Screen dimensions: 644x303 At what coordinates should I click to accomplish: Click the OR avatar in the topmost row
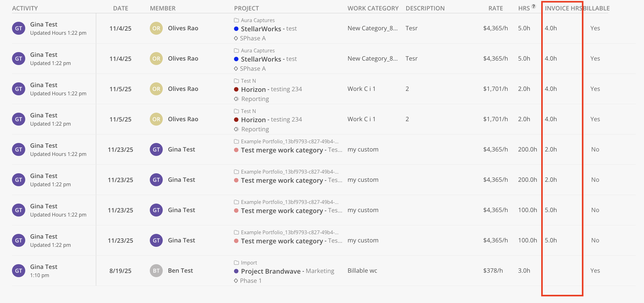pyautogui.click(x=156, y=28)
